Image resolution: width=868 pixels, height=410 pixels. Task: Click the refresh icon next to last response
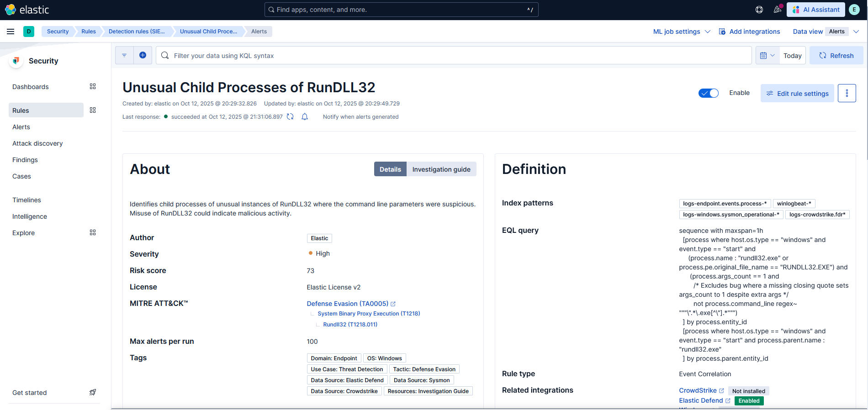290,117
